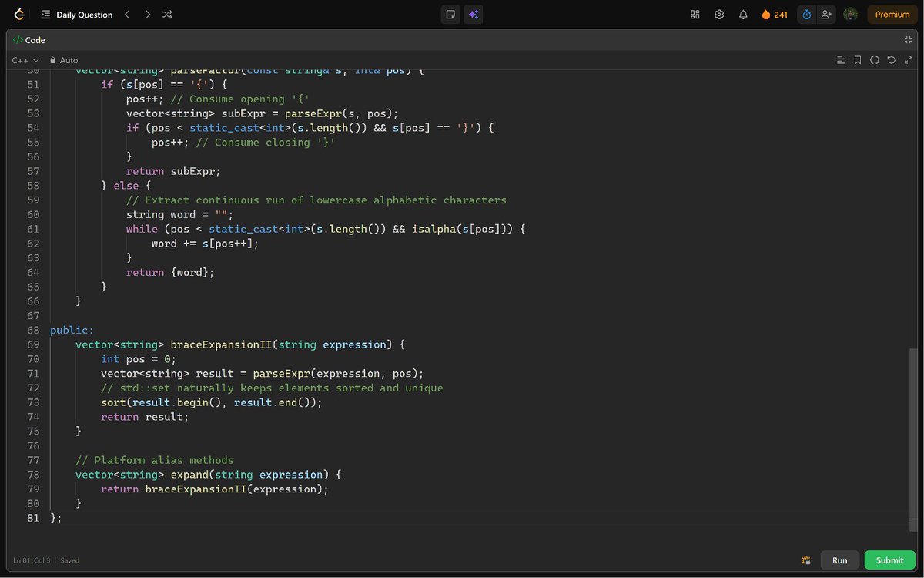Bookmark the code with bookmark icon
The height and width of the screenshot is (578, 924).
click(x=858, y=60)
